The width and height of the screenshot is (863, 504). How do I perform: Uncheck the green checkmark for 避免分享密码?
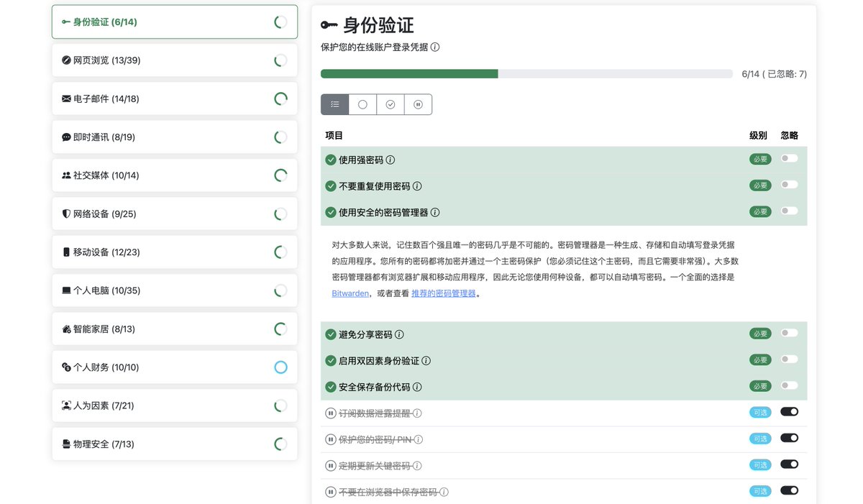point(331,334)
